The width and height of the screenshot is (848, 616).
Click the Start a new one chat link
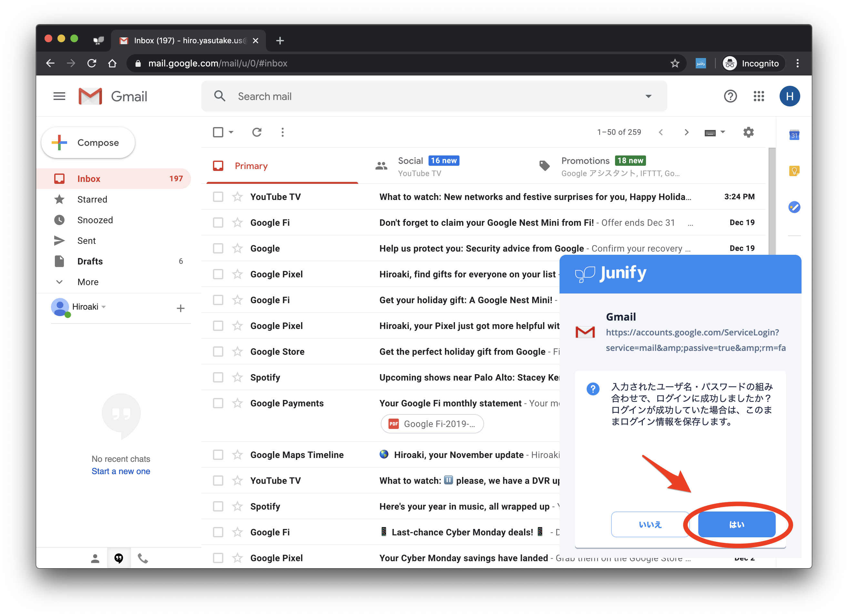(x=121, y=471)
